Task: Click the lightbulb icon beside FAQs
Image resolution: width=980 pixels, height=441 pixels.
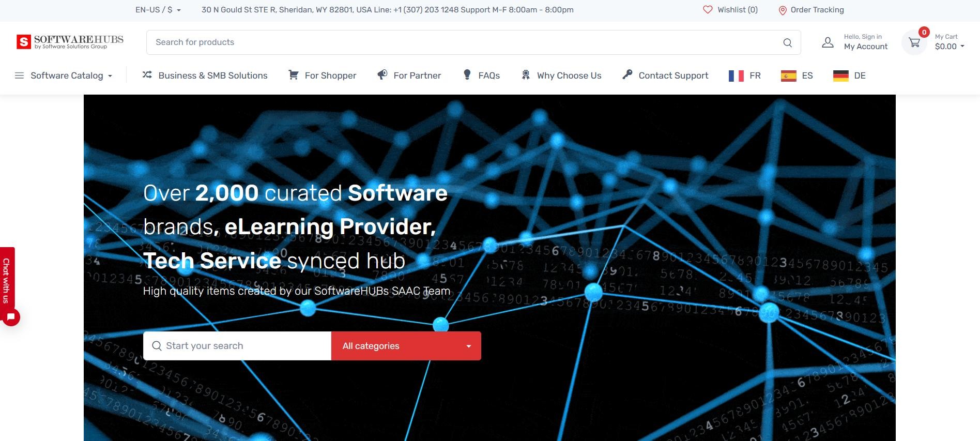Action: coord(467,75)
